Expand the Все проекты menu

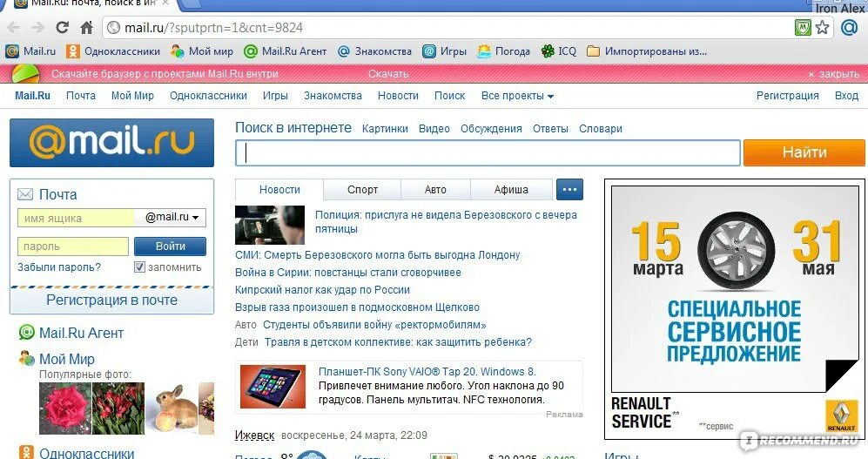coord(518,96)
